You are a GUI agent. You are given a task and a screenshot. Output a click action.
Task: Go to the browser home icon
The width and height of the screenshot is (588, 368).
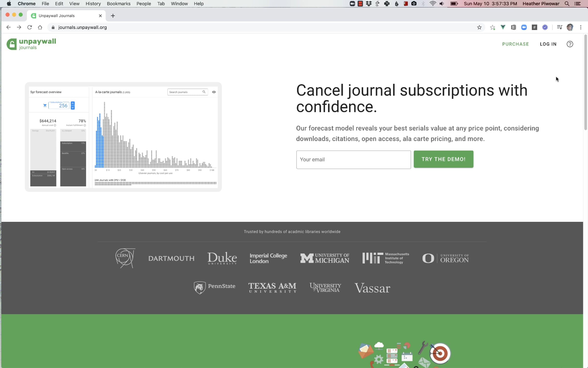(x=40, y=27)
